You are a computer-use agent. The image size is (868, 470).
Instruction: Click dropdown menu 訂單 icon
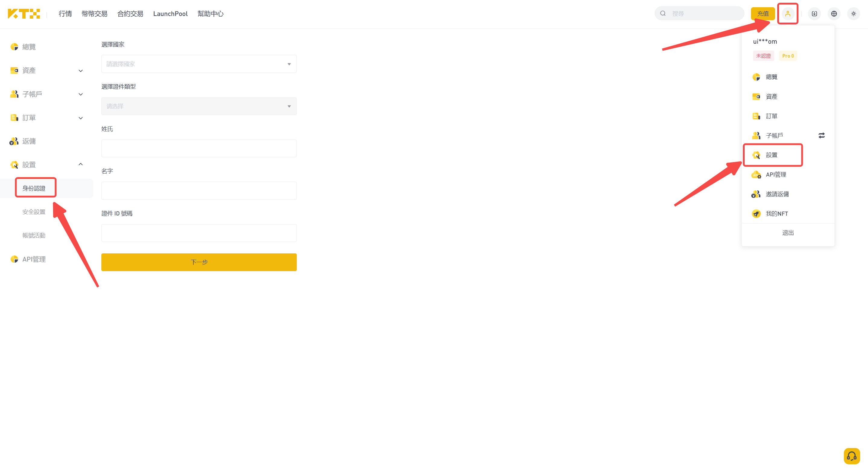tap(756, 116)
